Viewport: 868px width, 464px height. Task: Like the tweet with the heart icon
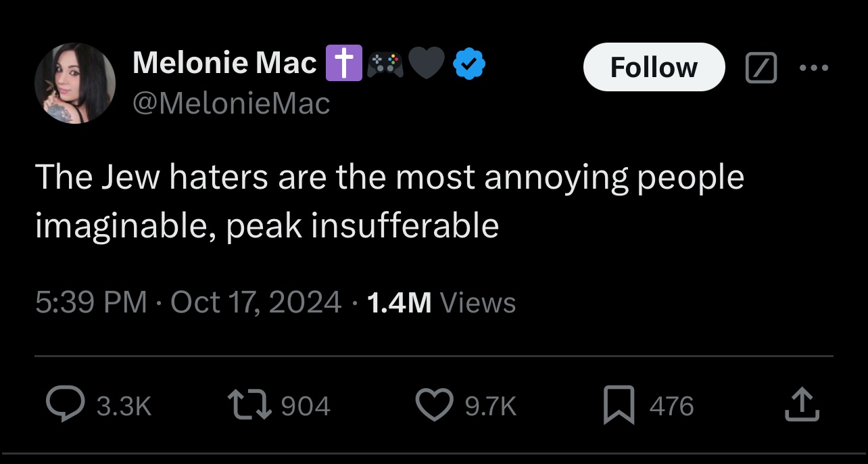(x=435, y=404)
